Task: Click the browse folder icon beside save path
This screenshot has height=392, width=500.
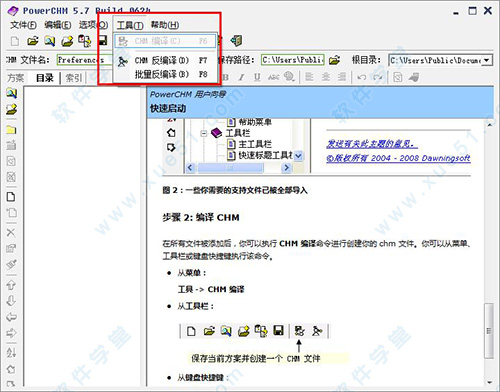Action: click(x=334, y=60)
